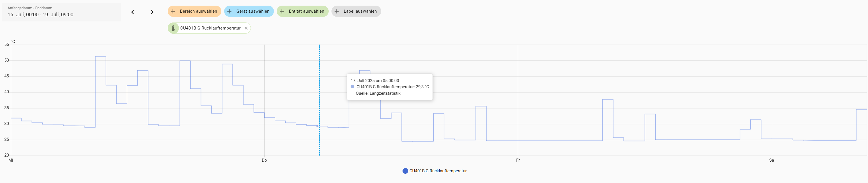
Task: Toggle the Rücklauftemperatur series via the legend dot
Action: point(405,171)
